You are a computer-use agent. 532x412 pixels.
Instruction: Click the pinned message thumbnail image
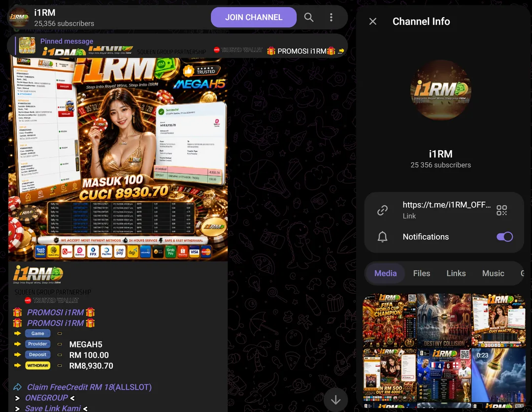point(27,45)
